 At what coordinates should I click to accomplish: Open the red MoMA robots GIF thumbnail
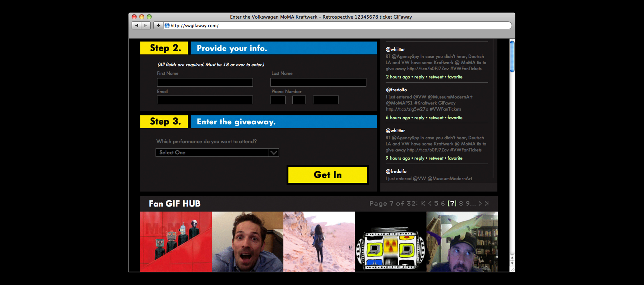[176, 241]
